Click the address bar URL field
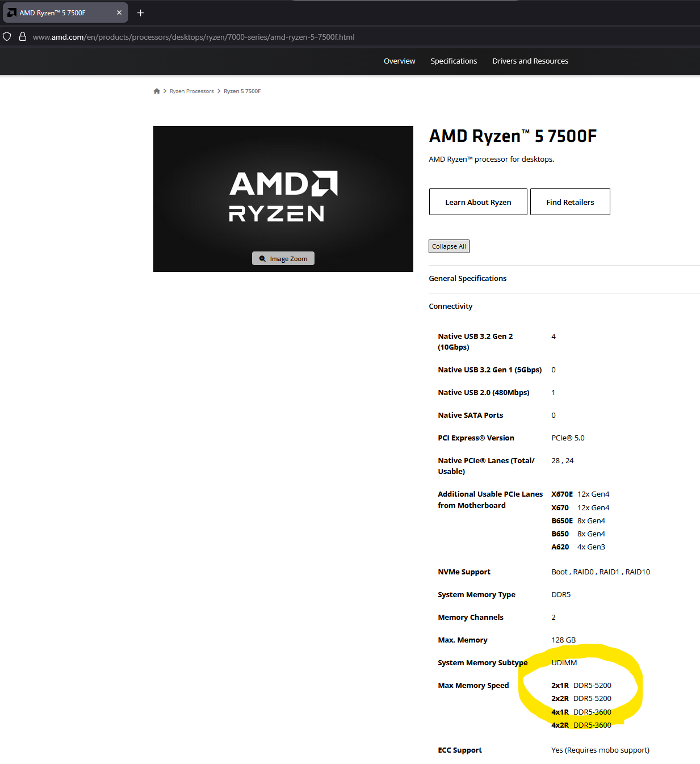Image resolution: width=700 pixels, height=764 pixels. [194, 37]
